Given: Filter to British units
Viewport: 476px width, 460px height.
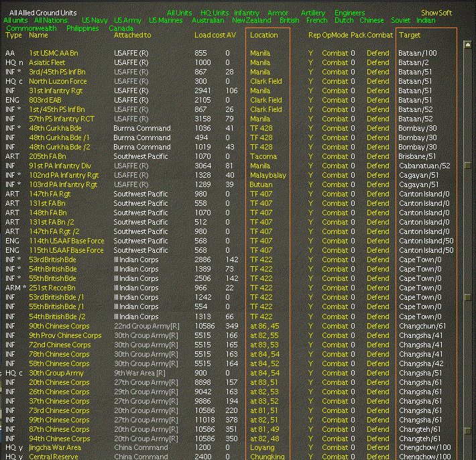Looking at the screenshot, I should click(290, 20).
